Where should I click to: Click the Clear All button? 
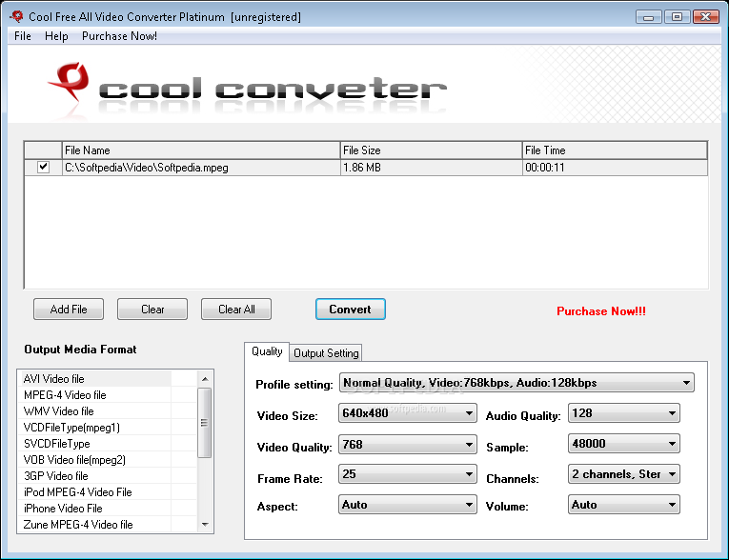pyautogui.click(x=236, y=309)
